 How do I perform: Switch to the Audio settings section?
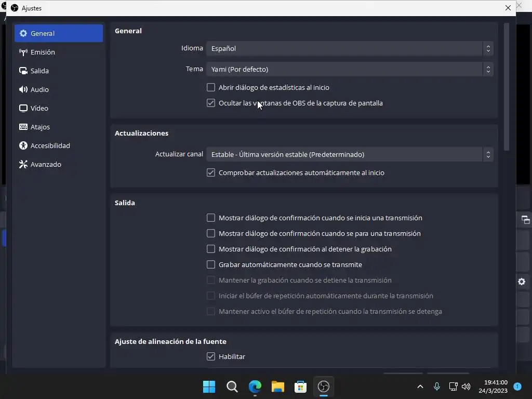tap(58, 89)
